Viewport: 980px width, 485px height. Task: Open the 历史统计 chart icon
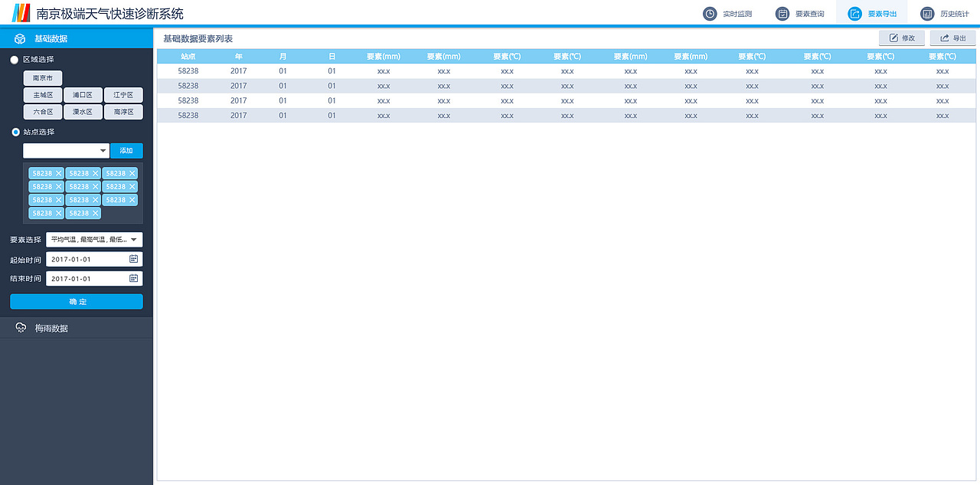click(927, 14)
